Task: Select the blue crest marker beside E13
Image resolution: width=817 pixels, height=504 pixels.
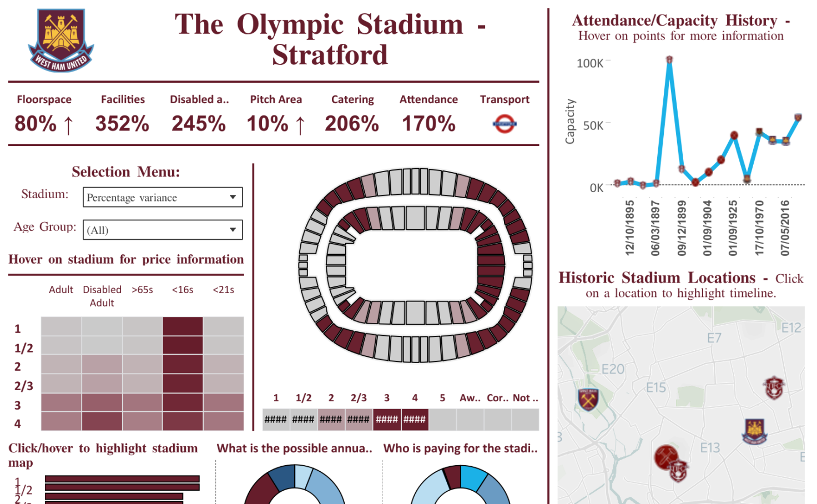Action: click(x=754, y=431)
